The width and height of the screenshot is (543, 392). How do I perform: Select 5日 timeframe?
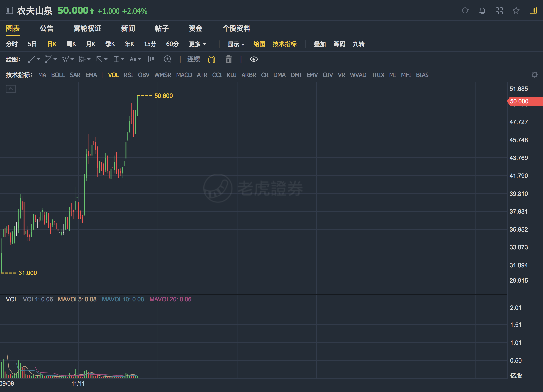point(32,44)
